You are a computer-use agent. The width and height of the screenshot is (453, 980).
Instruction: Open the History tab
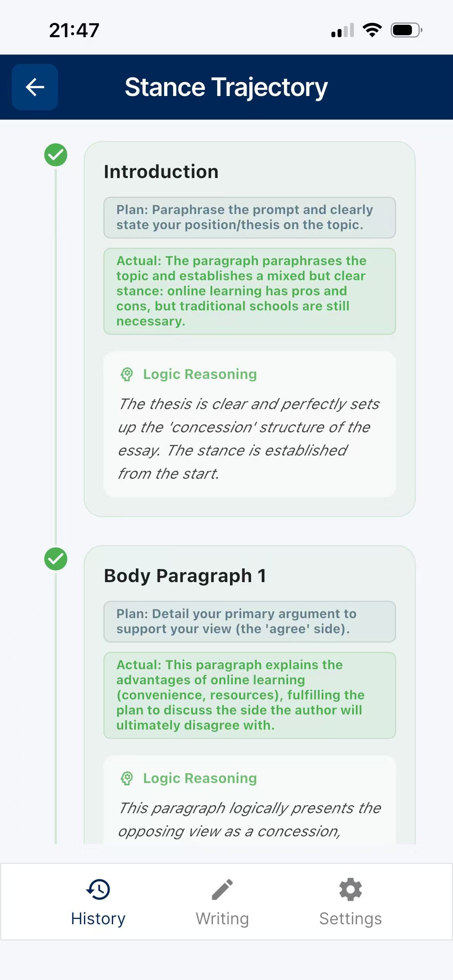pyautogui.click(x=98, y=902)
